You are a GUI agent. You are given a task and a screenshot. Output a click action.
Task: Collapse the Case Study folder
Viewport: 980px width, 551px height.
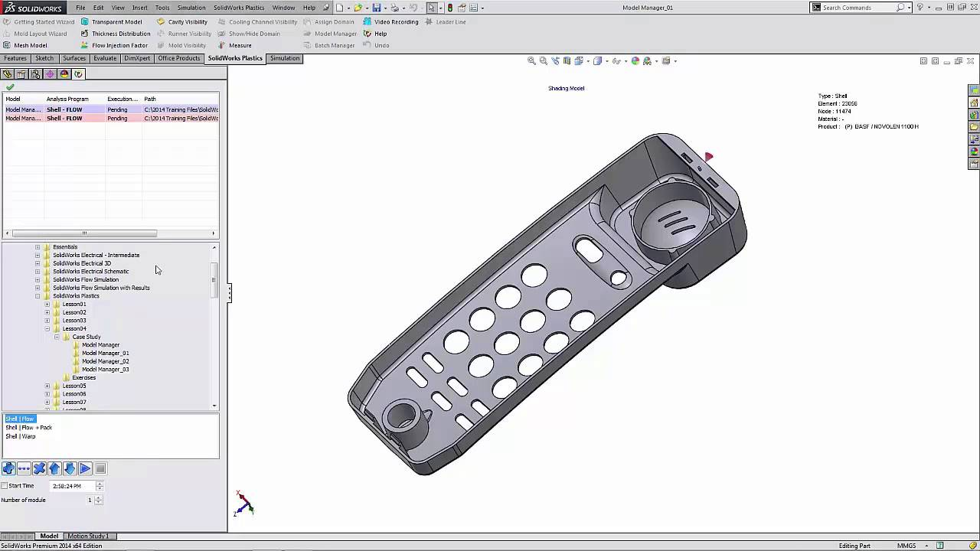point(57,337)
